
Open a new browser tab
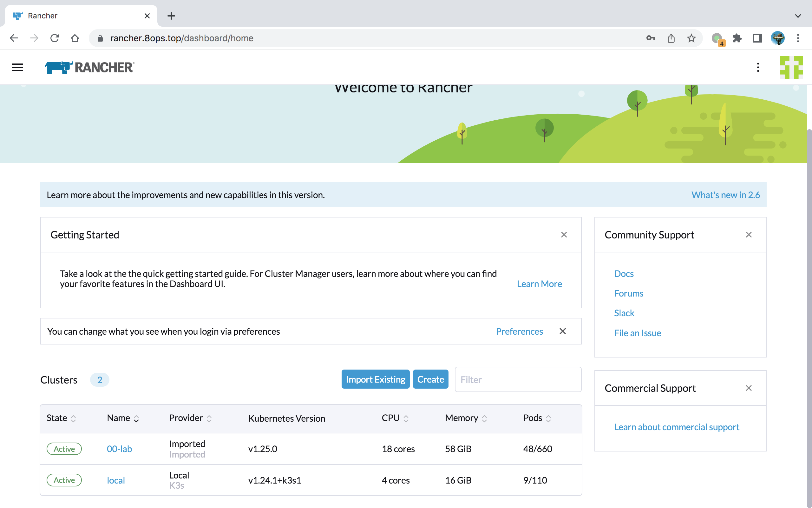(171, 16)
